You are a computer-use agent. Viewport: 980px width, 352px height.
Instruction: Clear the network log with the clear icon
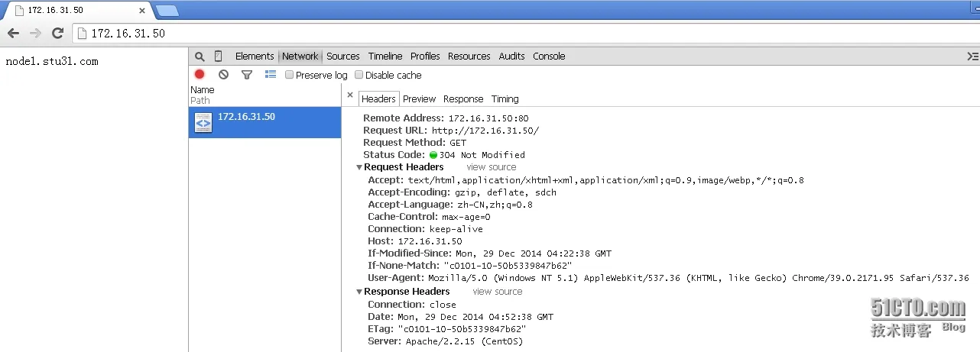(223, 75)
